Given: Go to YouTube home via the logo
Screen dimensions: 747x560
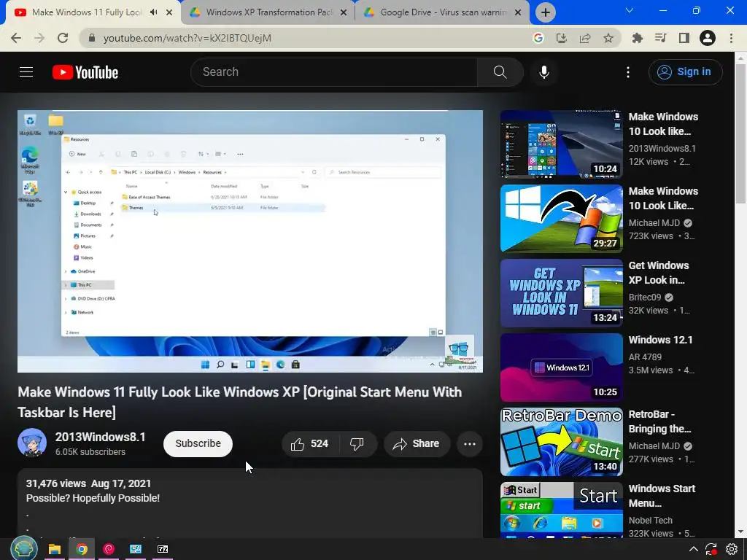Looking at the screenshot, I should click(x=85, y=72).
